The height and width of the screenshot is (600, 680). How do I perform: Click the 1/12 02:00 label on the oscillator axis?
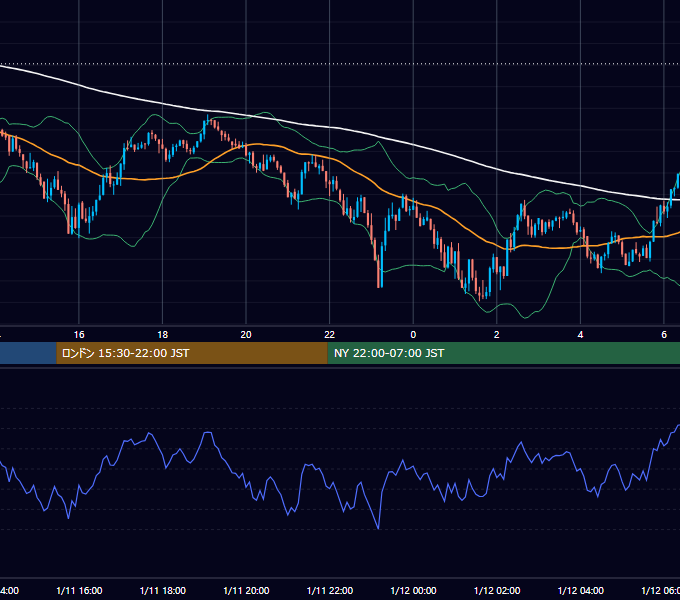[497, 590]
